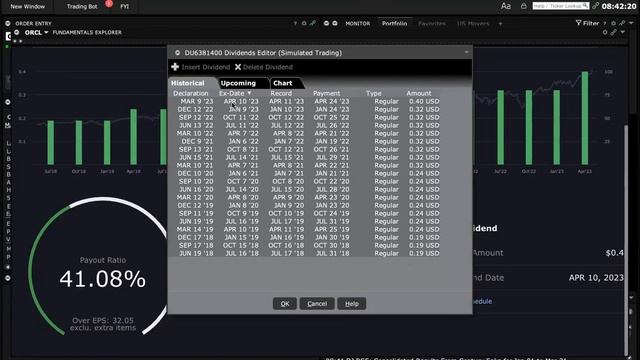Click the APR 21 '22 payment cell
Screen dimensions: 640x360
[x=332, y=133]
